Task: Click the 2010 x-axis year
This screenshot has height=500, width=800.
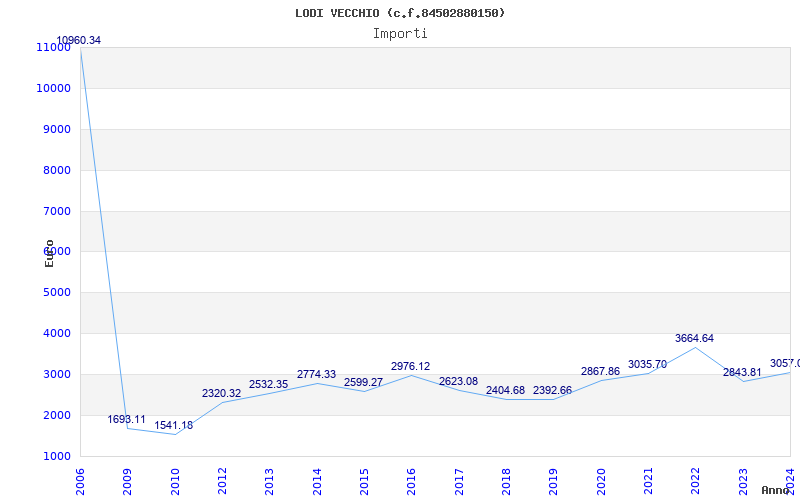Action: click(175, 482)
